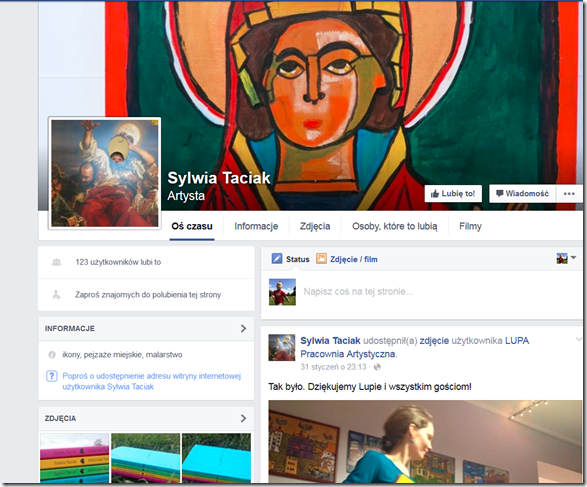This screenshot has height=487, width=587.
Task: Click the question mark website icon
Action: click(x=52, y=376)
